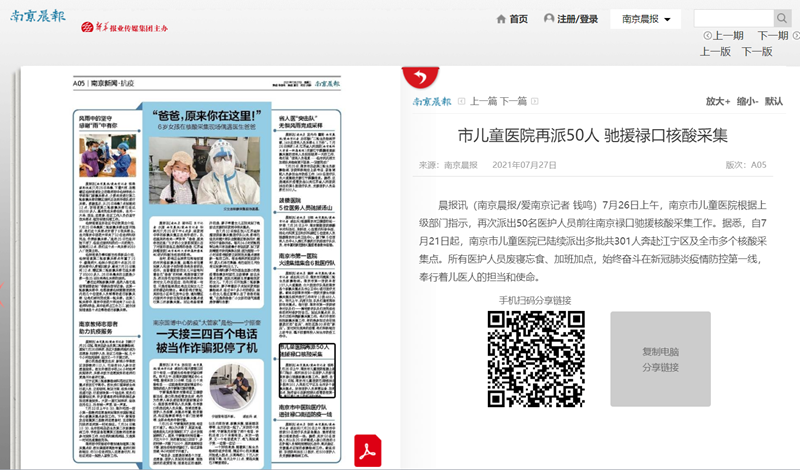
Task: Open next page 下一版
Action: [757, 52]
